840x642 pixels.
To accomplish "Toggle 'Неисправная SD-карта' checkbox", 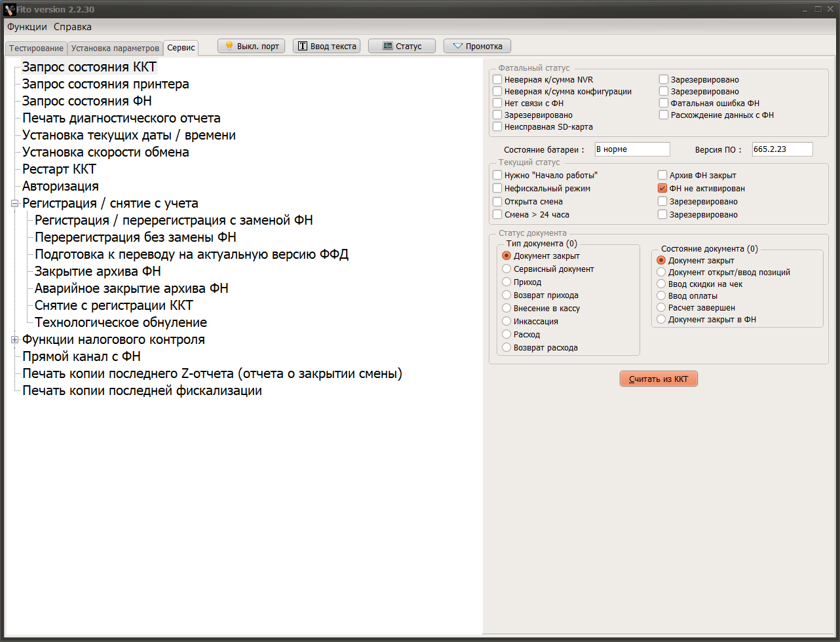I will point(498,127).
